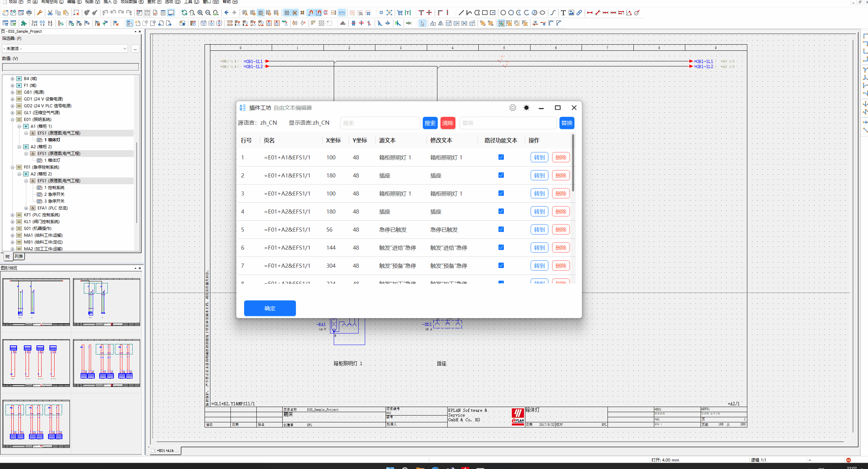Select the rectangle drawing tool
The image size is (868, 469).
(484, 13)
